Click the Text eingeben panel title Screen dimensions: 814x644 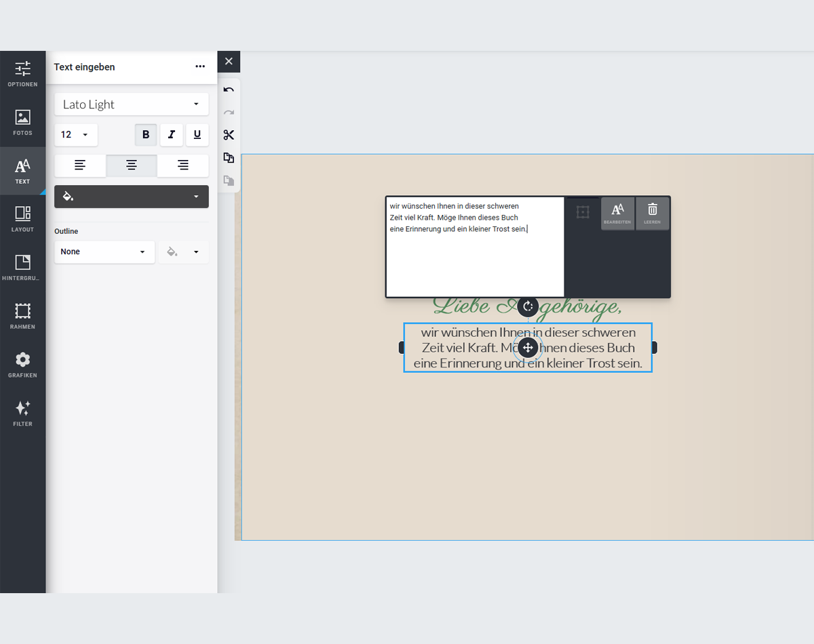85,67
